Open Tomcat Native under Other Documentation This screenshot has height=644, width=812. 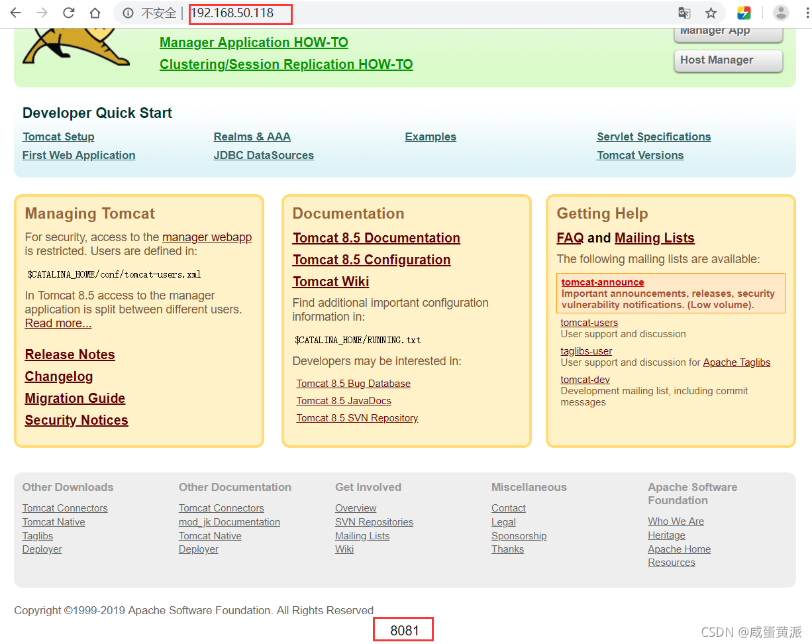point(210,536)
